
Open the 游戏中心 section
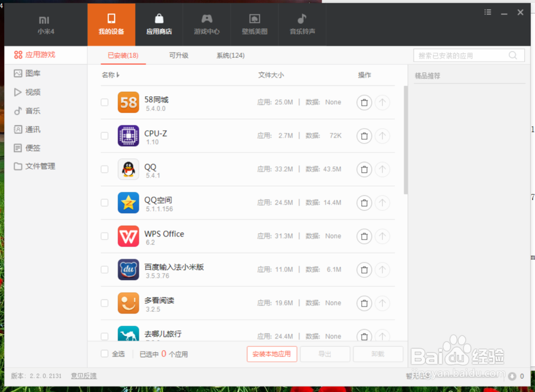[207, 25]
